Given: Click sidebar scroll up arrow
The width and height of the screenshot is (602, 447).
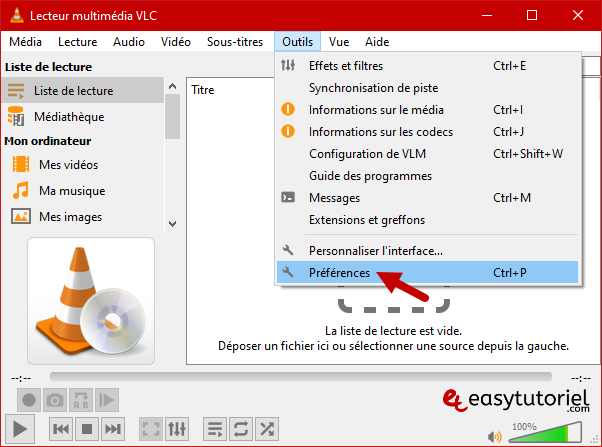Looking at the screenshot, I should pyautogui.click(x=172, y=86).
